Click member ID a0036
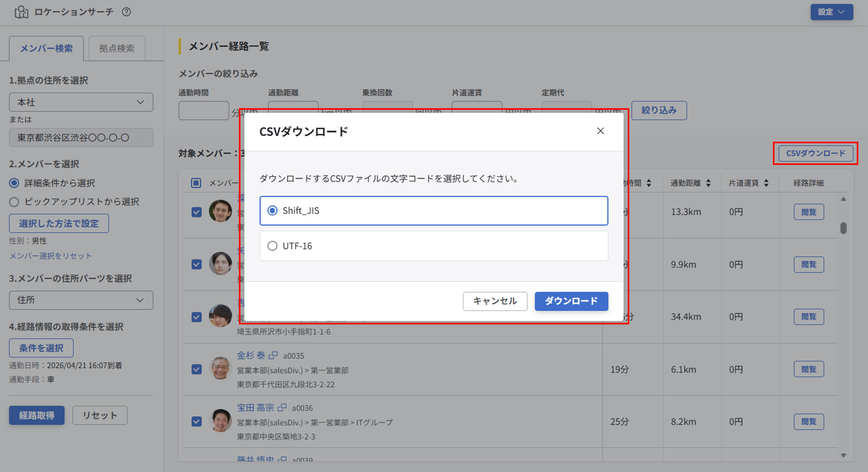868x472 pixels. point(302,408)
